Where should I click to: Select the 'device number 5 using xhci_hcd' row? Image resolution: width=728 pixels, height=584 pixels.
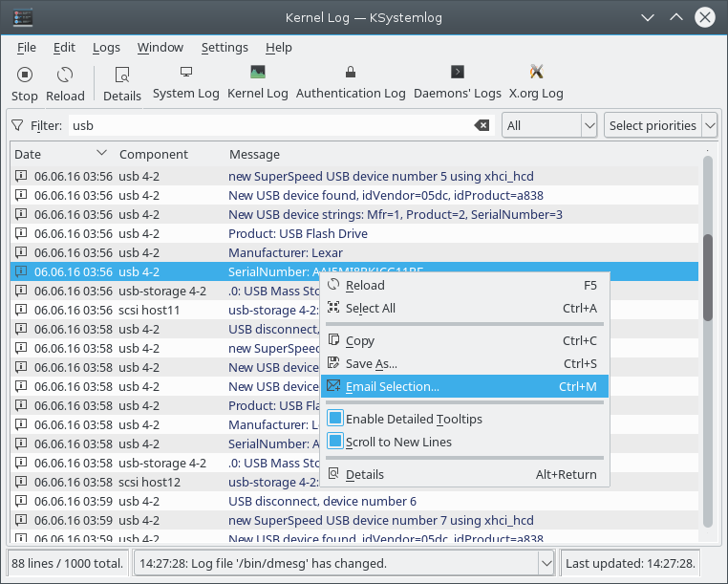coord(354,176)
